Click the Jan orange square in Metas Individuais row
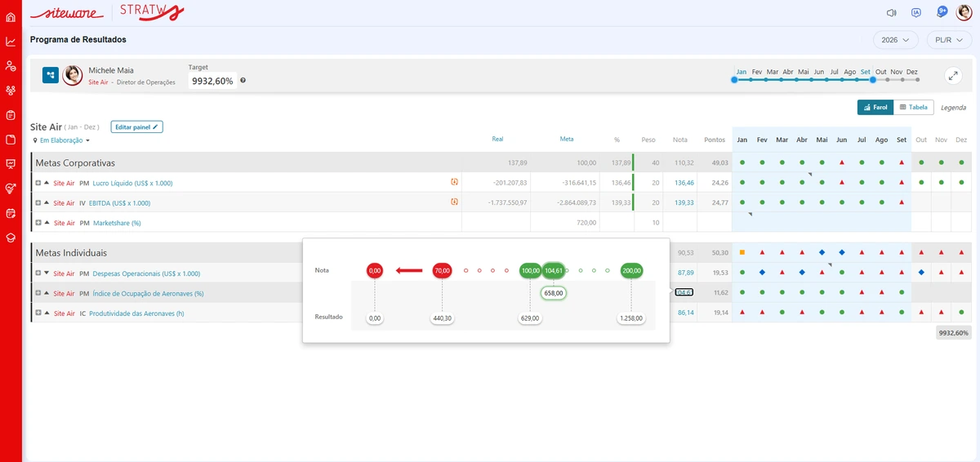 (x=742, y=252)
